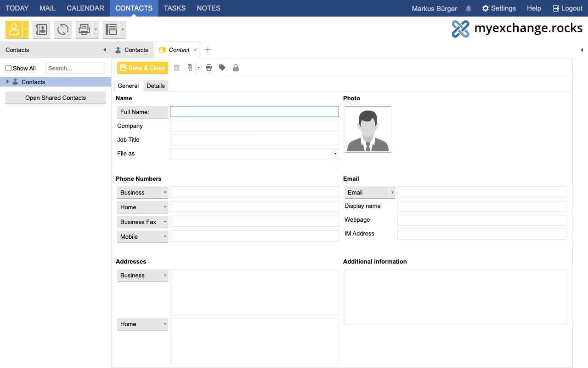This screenshot has height=368, width=588.
Task: Open the print options dropdown arrow
Action: tap(96, 30)
